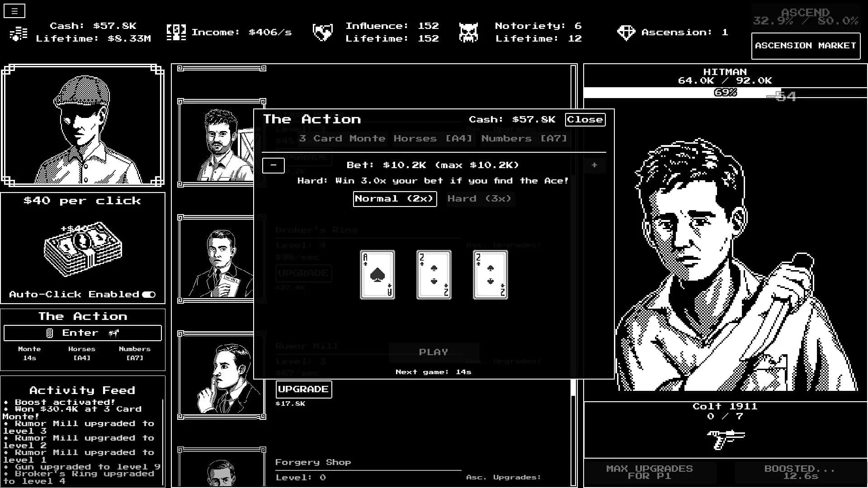This screenshot has width=868, height=488.
Task: Click MAX UPGRADES FOR P1
Action: point(650,472)
